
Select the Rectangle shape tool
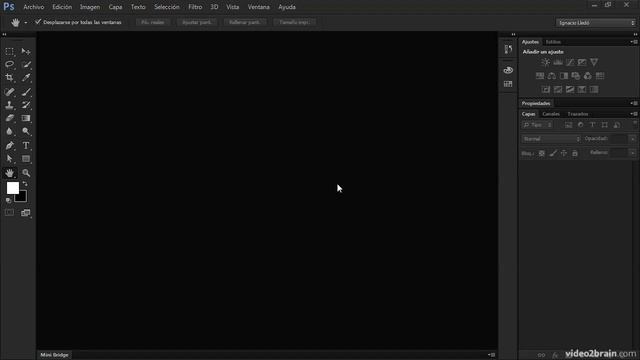26,159
